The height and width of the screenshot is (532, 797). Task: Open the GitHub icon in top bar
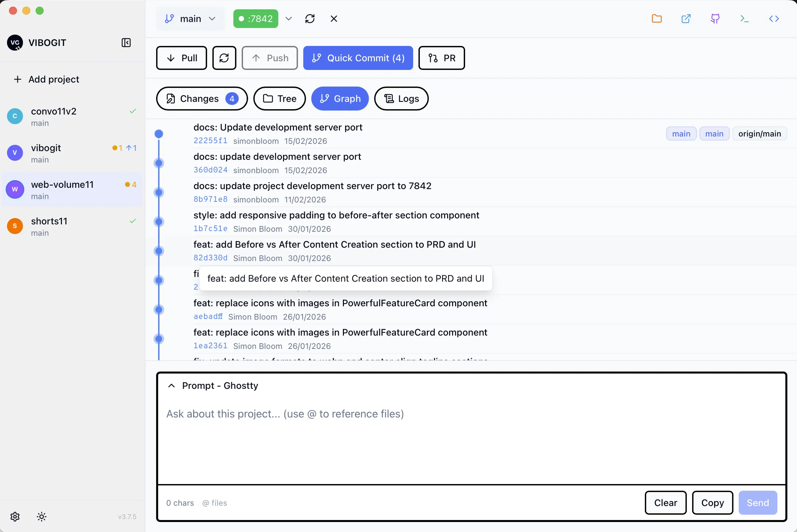coord(715,19)
